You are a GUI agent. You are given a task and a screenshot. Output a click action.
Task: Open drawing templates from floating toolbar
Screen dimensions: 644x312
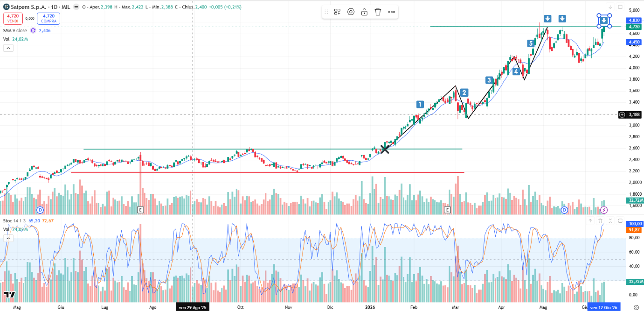[x=337, y=12]
